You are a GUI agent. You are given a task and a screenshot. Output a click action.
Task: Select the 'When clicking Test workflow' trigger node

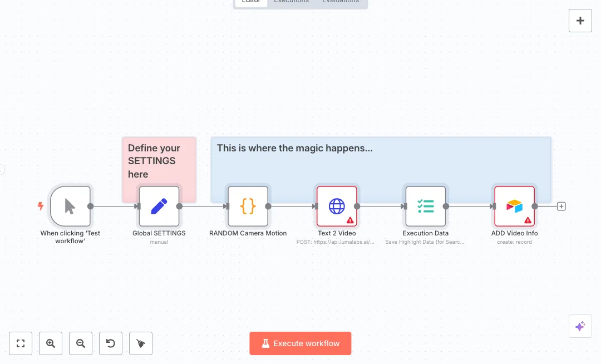point(70,206)
